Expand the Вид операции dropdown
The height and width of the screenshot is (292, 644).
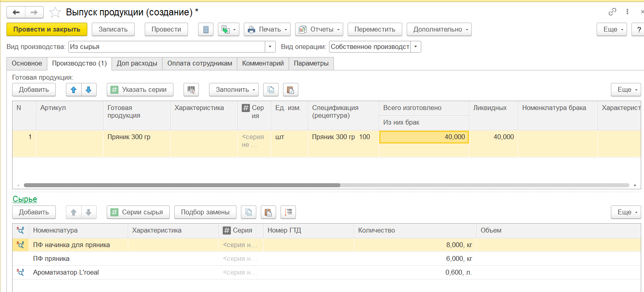click(416, 47)
